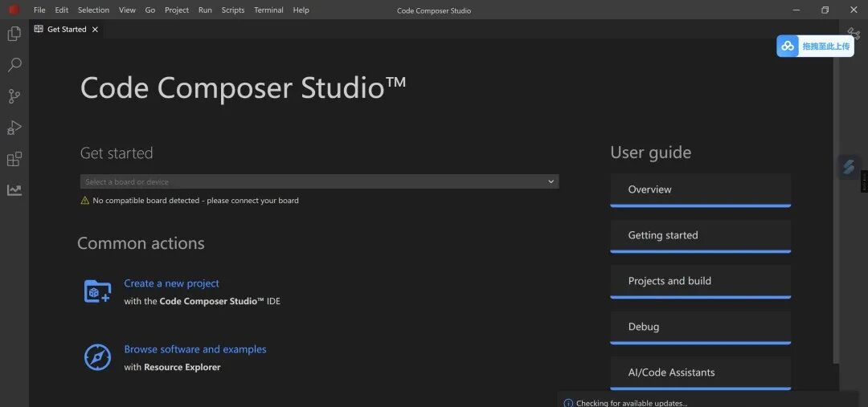Click the 'with the Code Composer Studio IDE' text
The height and width of the screenshot is (407, 868).
tap(202, 301)
